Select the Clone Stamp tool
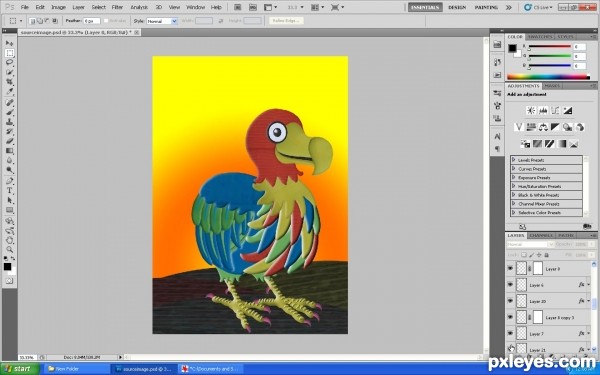Image resolution: width=600 pixels, height=375 pixels. 10,122
